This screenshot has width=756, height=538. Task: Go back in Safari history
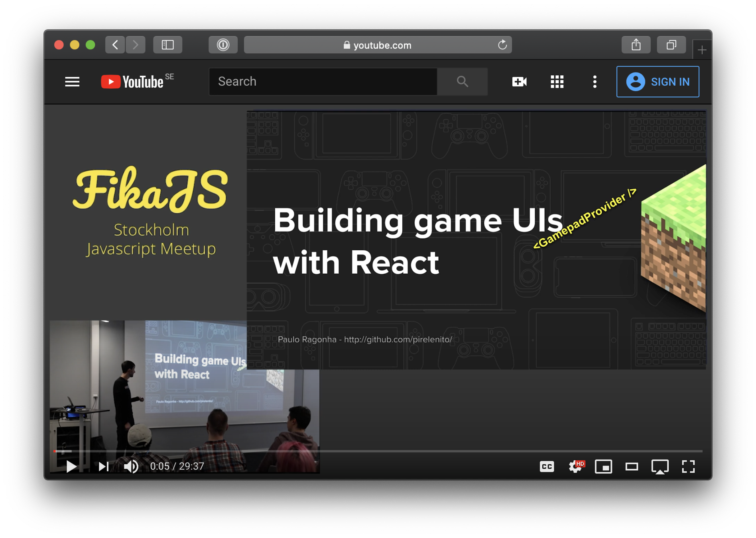[115, 45]
